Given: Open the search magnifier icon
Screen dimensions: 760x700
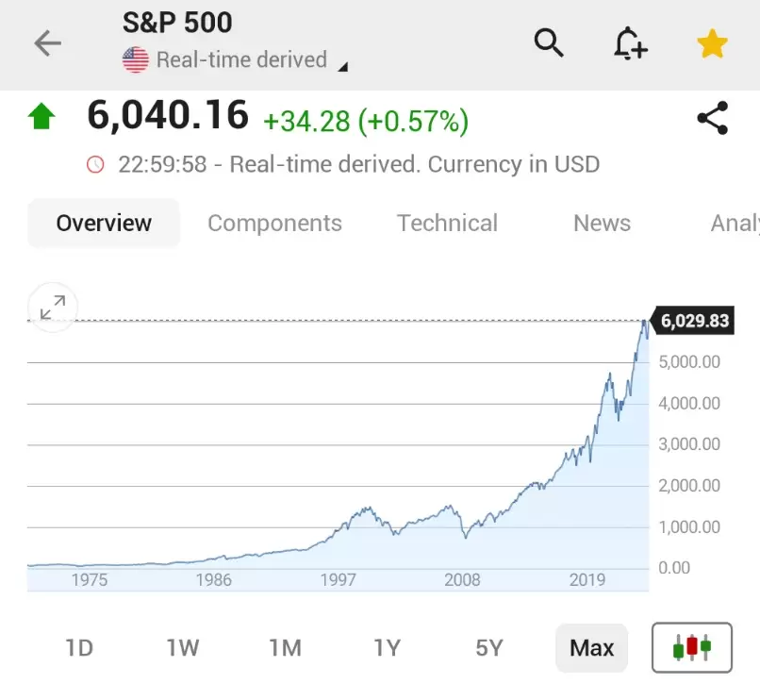Looking at the screenshot, I should 549,42.
